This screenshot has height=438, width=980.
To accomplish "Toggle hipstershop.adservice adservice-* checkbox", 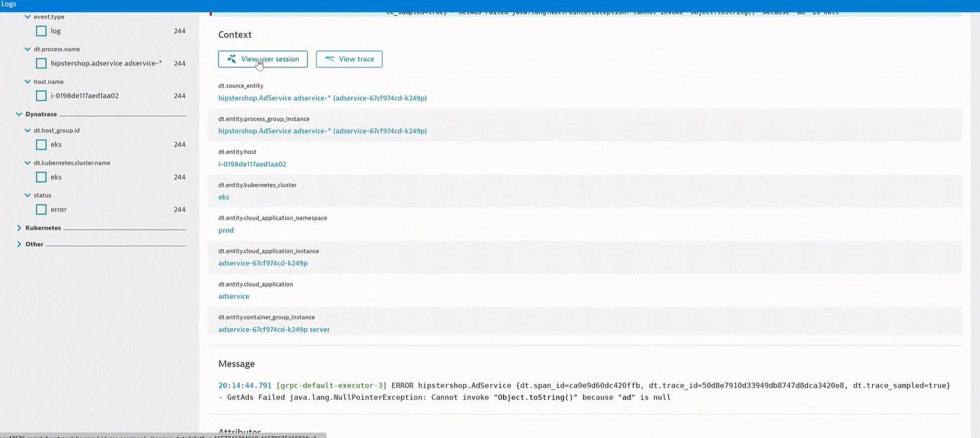I will (41, 63).
